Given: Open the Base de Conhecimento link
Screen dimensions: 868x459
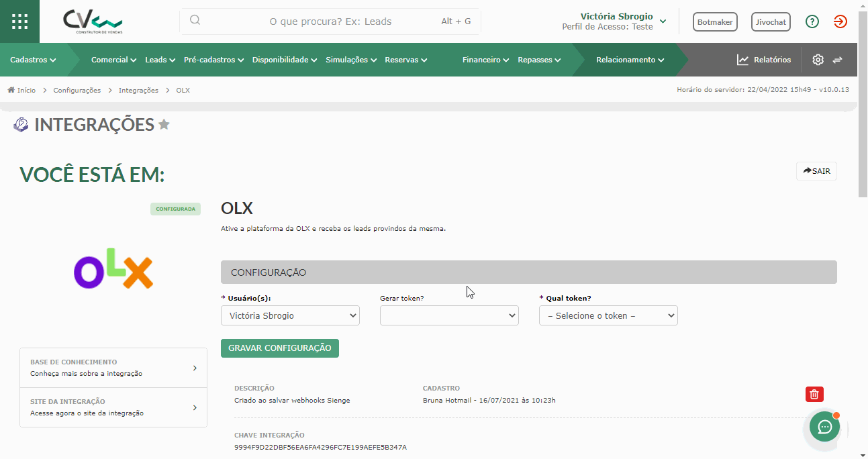Looking at the screenshot, I should click(113, 368).
